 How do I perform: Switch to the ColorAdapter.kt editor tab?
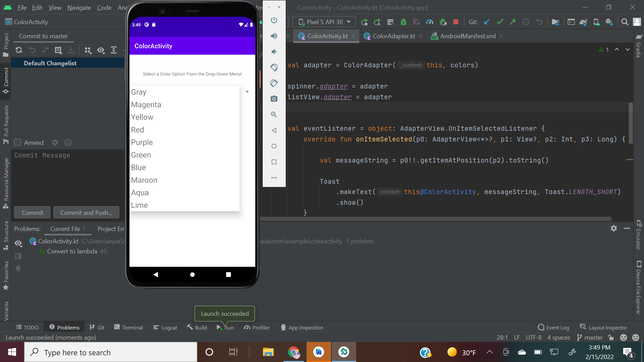[x=393, y=36]
